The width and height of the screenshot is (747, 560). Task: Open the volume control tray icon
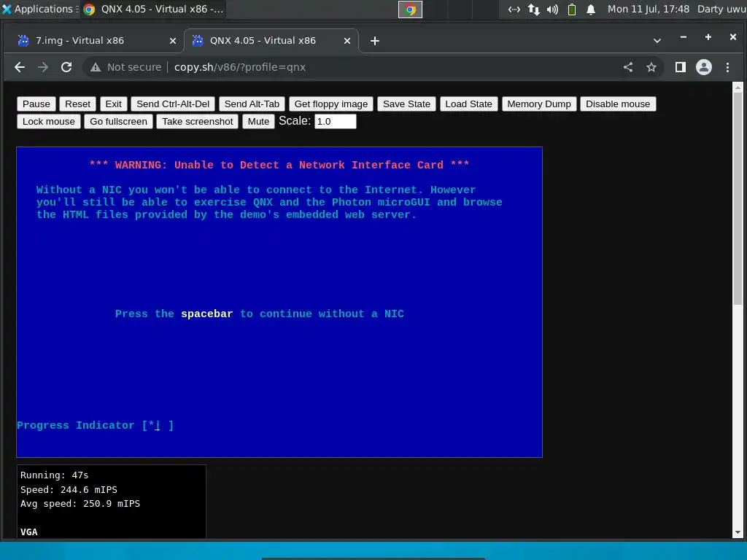[552, 9]
